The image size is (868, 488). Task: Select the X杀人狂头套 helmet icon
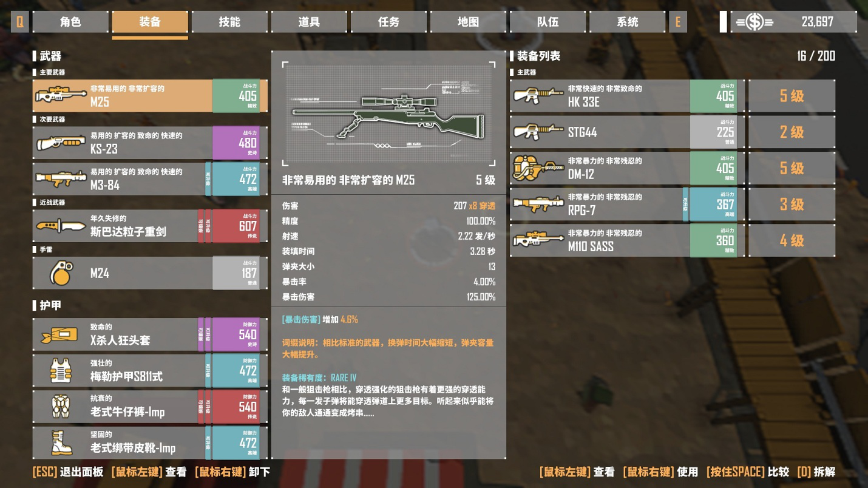(59, 334)
